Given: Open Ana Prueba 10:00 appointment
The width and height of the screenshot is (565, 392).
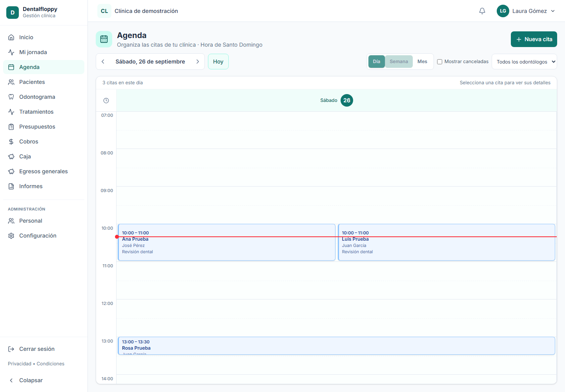Looking at the screenshot, I should [x=227, y=242].
